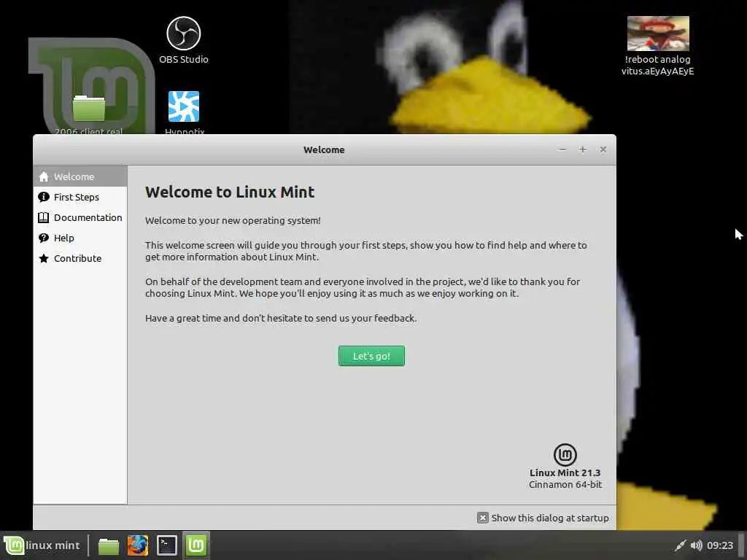The width and height of the screenshot is (747, 560).
Task: Minimize the Welcome window
Action: coord(562,149)
